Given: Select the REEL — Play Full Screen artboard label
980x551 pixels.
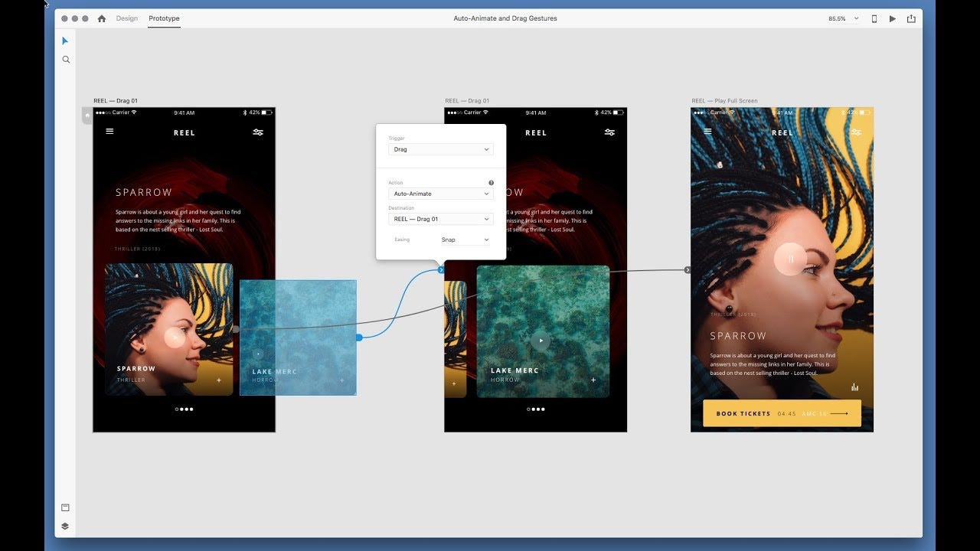Looking at the screenshot, I should 724,101.
